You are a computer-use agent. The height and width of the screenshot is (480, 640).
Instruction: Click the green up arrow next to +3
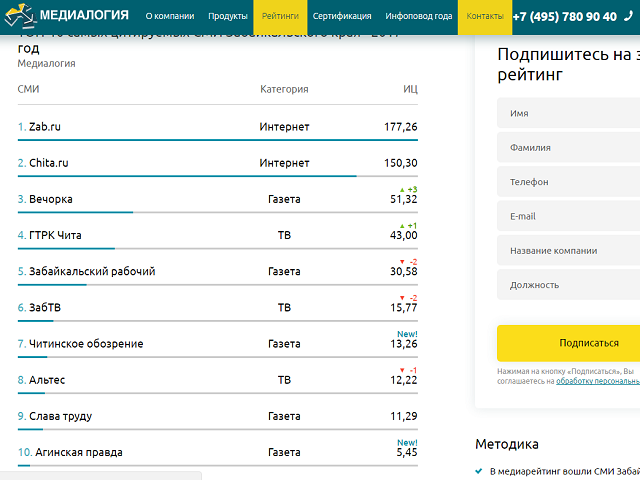[402, 190]
